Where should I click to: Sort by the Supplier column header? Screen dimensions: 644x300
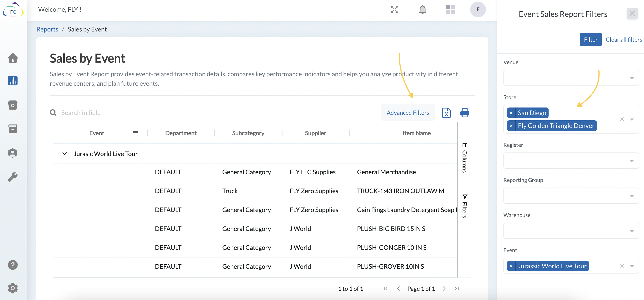tap(315, 133)
